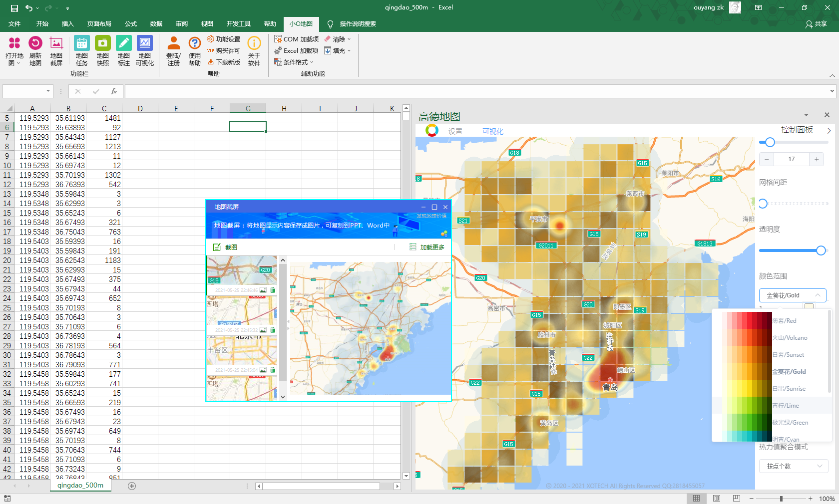Delete the 22:46:46 screenshot with trash icon

pyautogui.click(x=273, y=290)
